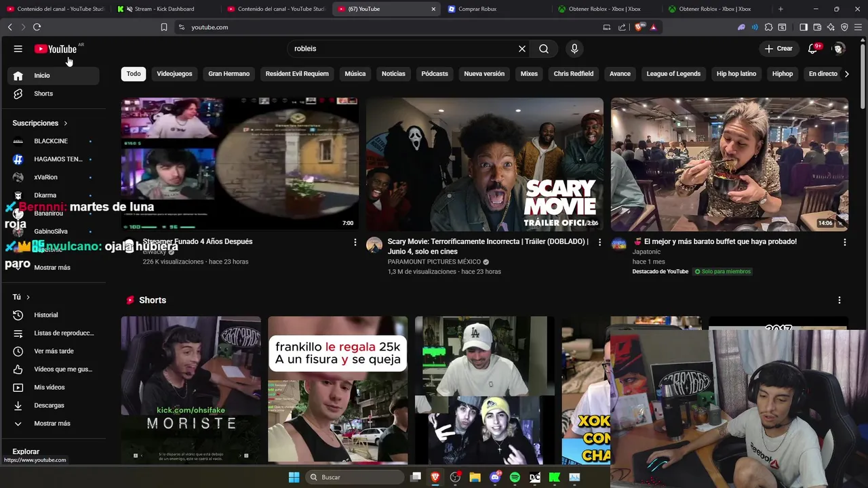Select the Resident Evil Requiem chip
This screenshot has width=868, height=488.
click(x=297, y=74)
